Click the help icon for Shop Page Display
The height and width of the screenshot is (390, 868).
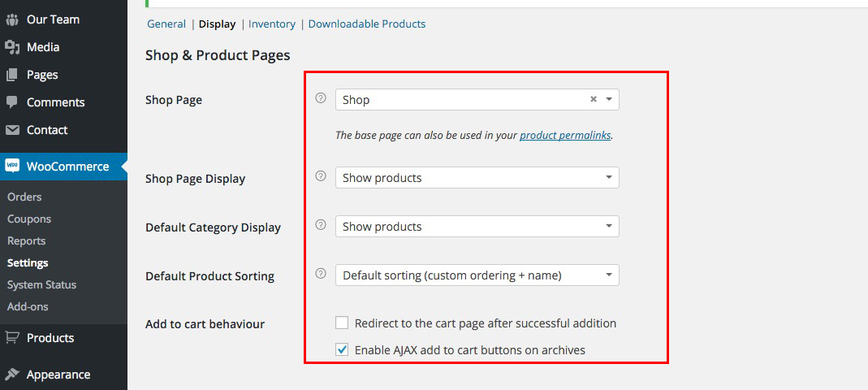tap(320, 176)
